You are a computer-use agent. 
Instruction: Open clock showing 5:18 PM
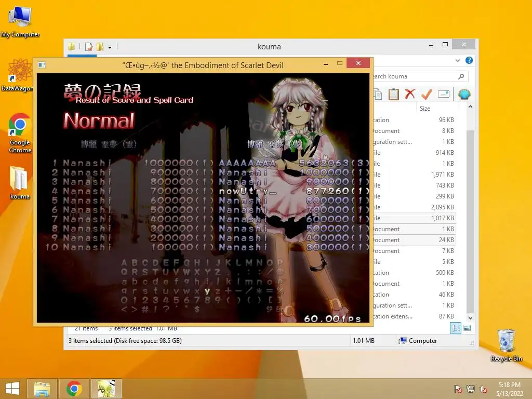(510, 389)
